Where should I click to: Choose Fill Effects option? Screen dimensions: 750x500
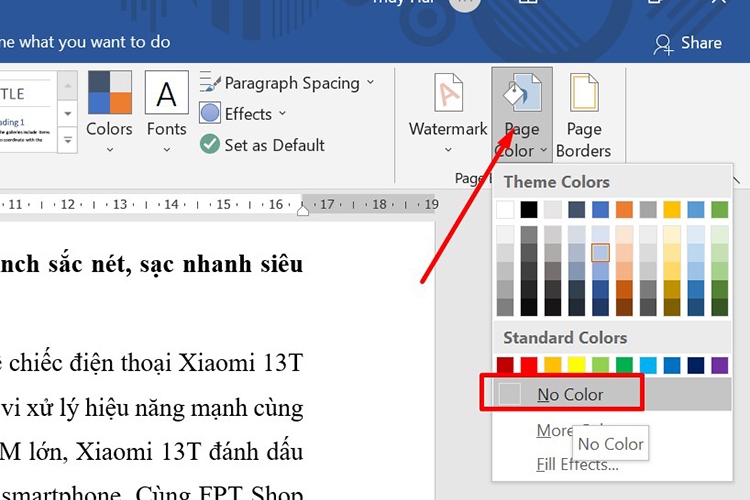577,464
